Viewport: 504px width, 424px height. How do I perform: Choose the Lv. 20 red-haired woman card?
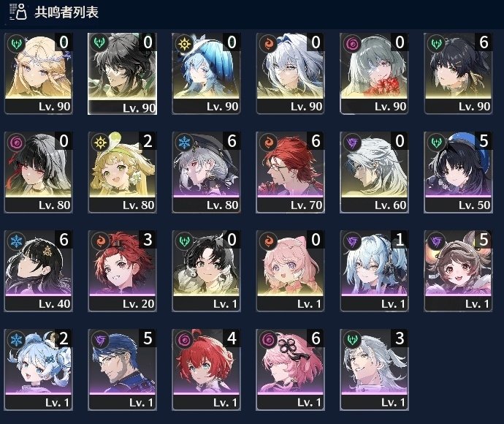point(123,271)
